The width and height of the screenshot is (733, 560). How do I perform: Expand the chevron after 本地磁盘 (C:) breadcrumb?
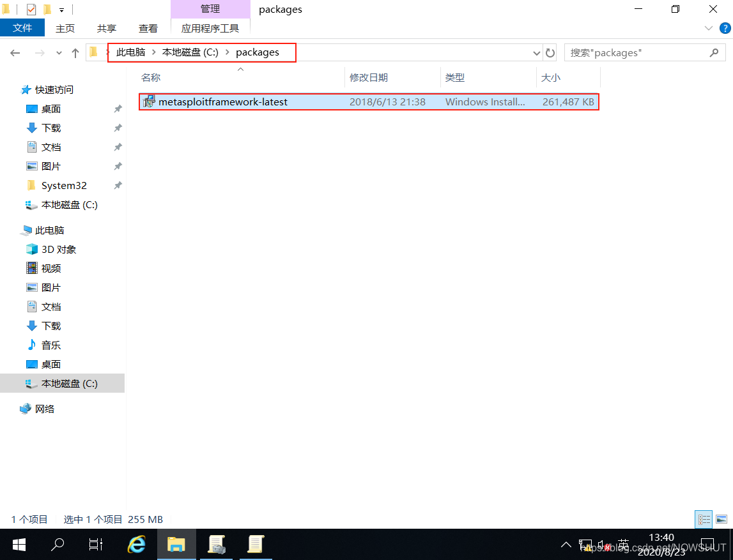click(228, 52)
